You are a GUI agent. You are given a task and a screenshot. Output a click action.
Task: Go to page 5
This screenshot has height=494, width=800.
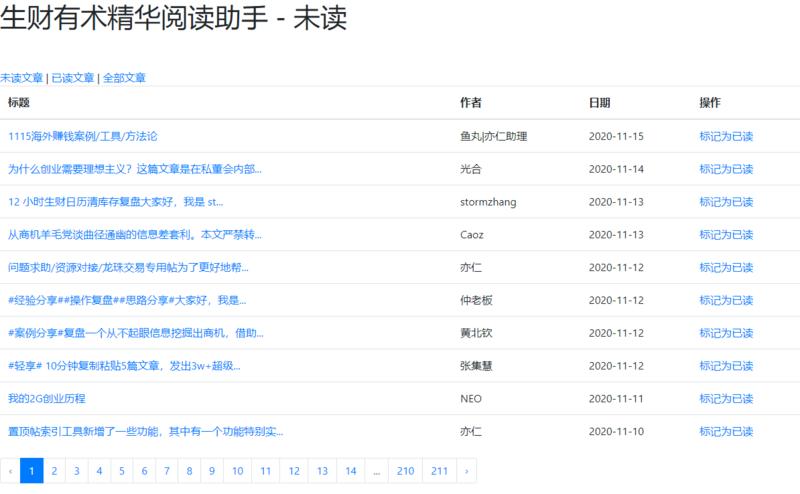click(x=121, y=471)
